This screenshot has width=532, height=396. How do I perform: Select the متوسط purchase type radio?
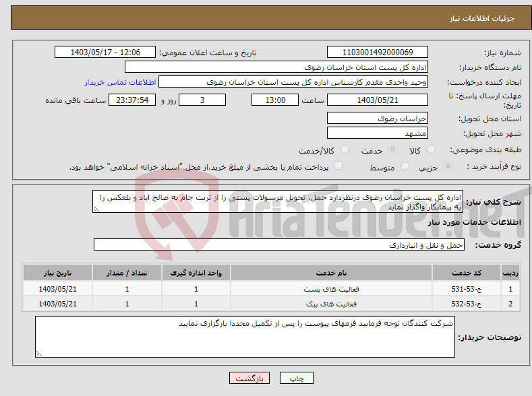[405, 166]
